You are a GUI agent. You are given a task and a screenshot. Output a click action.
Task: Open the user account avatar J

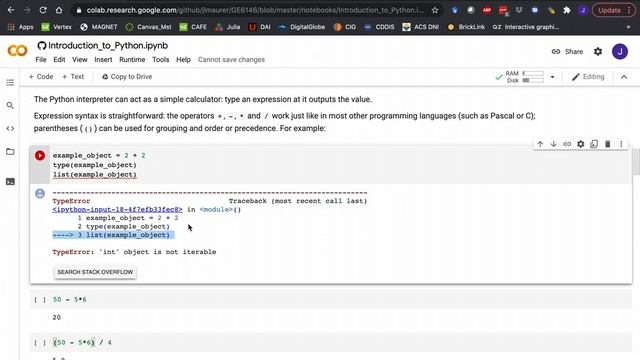pyautogui.click(x=620, y=51)
